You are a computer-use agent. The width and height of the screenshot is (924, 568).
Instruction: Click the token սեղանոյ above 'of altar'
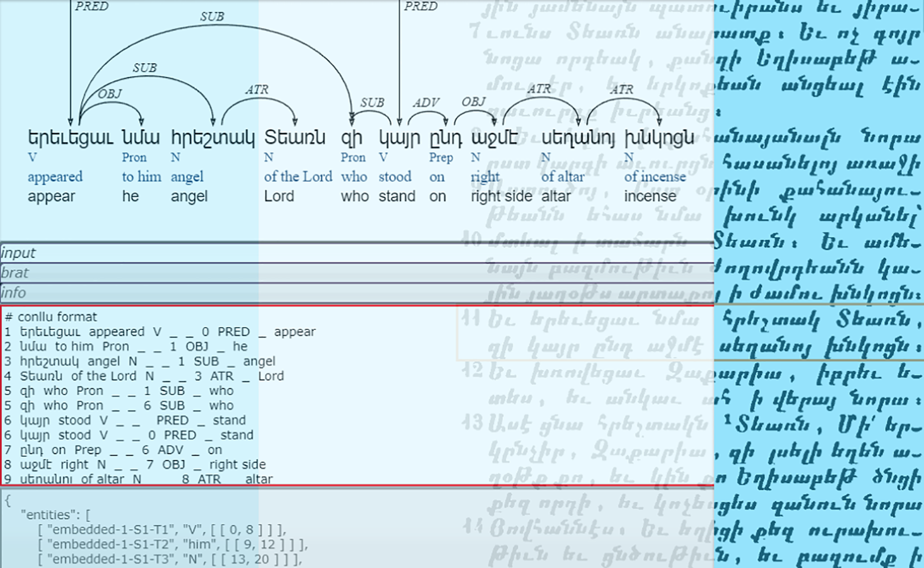[x=578, y=137]
